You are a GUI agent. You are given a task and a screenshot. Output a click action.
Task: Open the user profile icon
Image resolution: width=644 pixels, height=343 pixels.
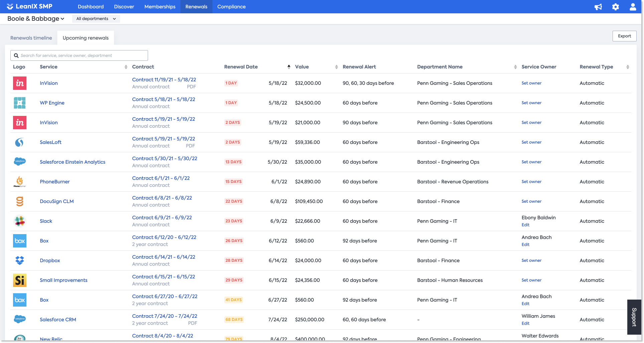[633, 7]
